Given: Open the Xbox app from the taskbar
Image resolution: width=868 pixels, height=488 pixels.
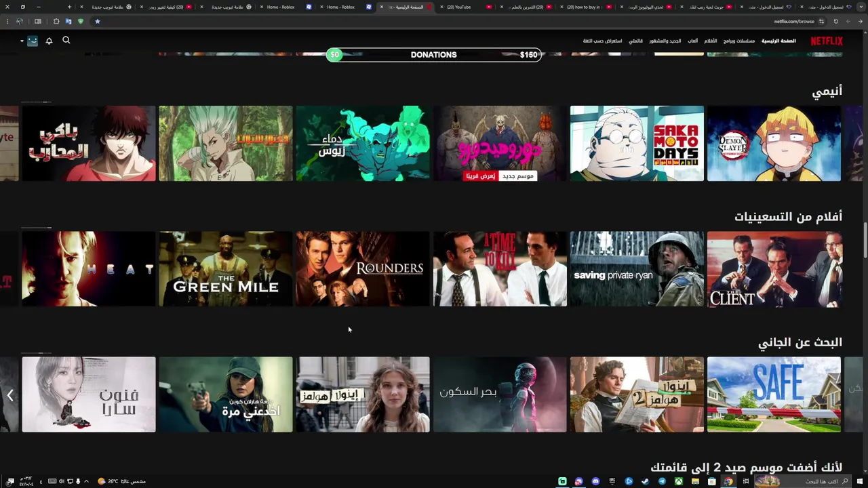Looking at the screenshot, I should [679, 481].
